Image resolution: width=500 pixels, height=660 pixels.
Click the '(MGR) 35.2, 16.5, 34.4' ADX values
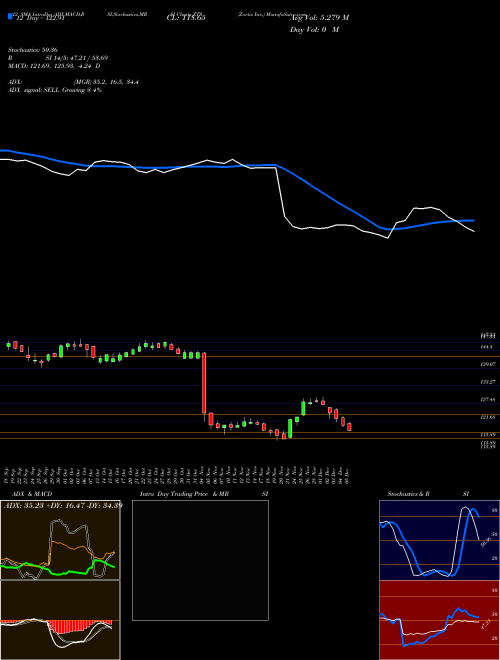(106, 82)
